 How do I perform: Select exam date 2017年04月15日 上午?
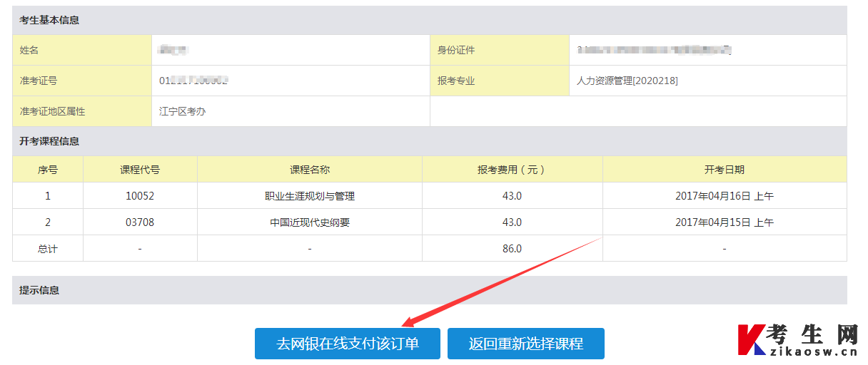point(725,222)
